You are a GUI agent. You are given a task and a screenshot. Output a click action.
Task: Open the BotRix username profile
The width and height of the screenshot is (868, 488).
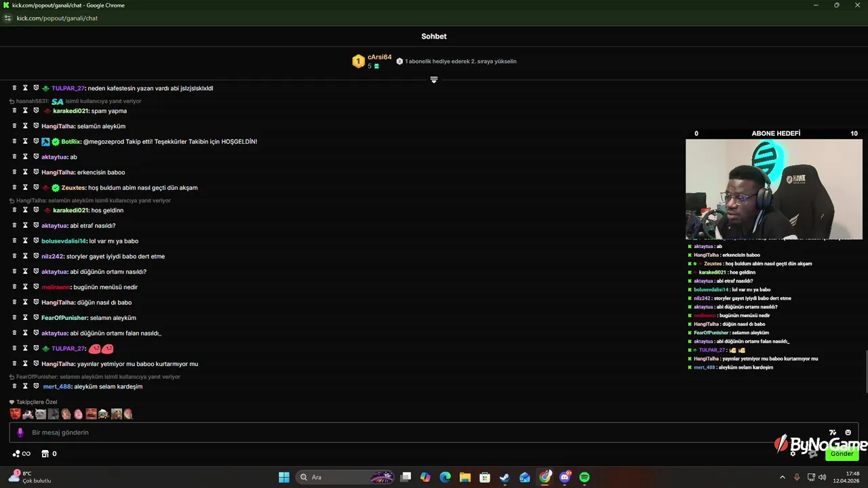click(x=71, y=142)
